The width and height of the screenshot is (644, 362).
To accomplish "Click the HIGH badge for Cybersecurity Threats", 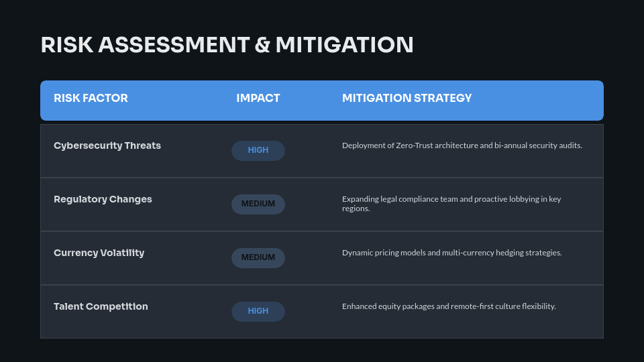I will [x=258, y=150].
